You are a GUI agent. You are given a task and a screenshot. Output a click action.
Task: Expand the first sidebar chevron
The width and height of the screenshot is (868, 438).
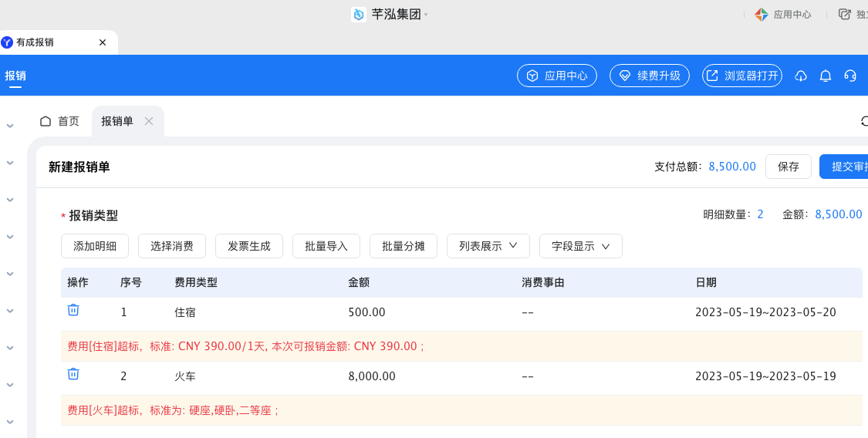10,126
